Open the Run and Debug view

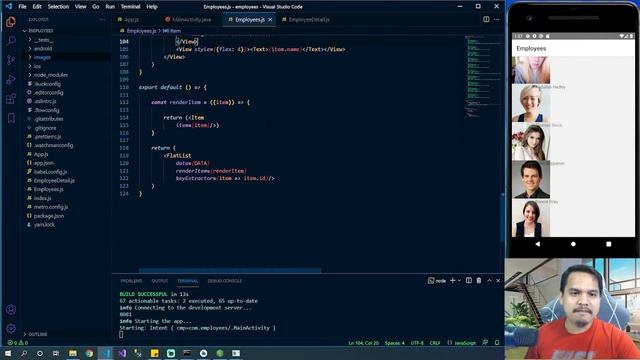click(x=11, y=79)
